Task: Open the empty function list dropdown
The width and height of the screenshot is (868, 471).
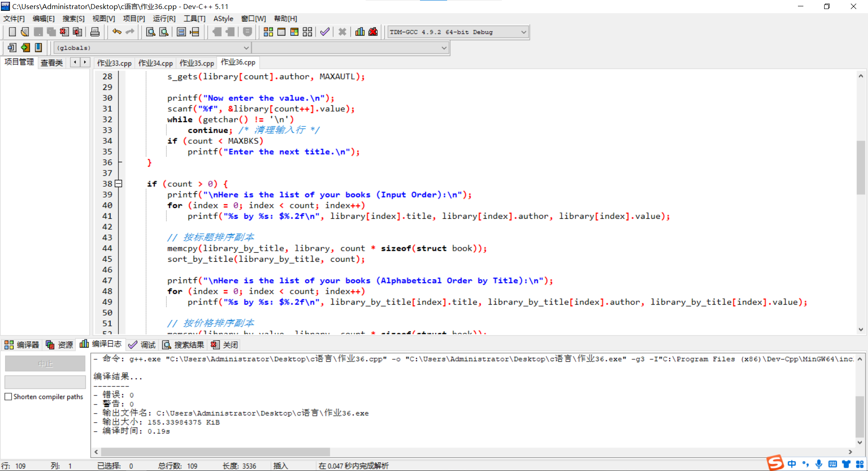Action: (444, 48)
